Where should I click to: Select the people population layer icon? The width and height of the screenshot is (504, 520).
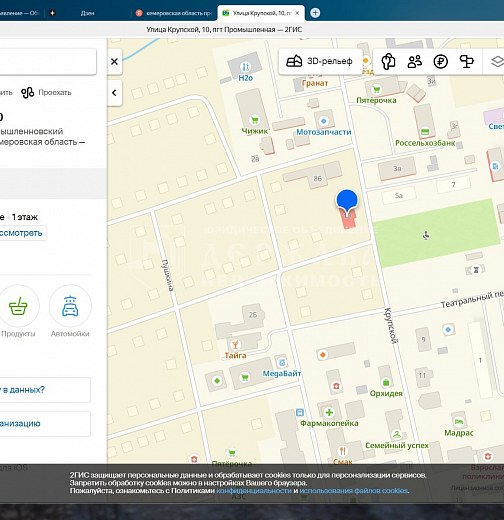coord(414,62)
